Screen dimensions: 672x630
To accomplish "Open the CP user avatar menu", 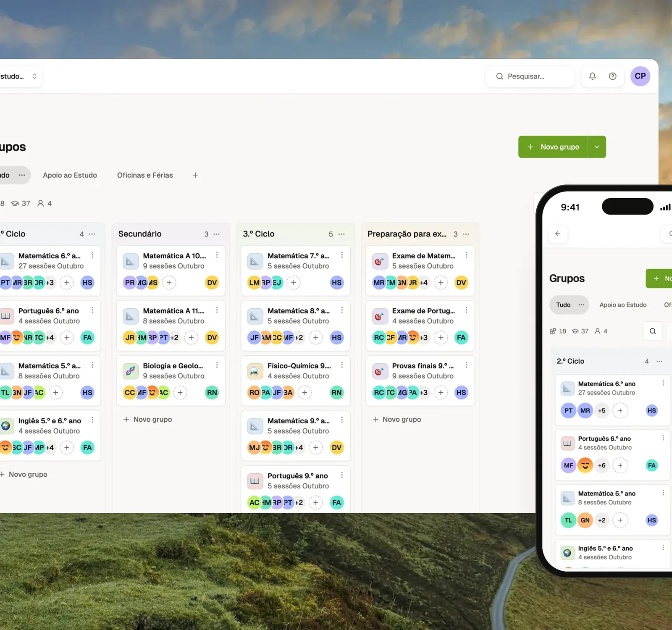I will tap(640, 76).
